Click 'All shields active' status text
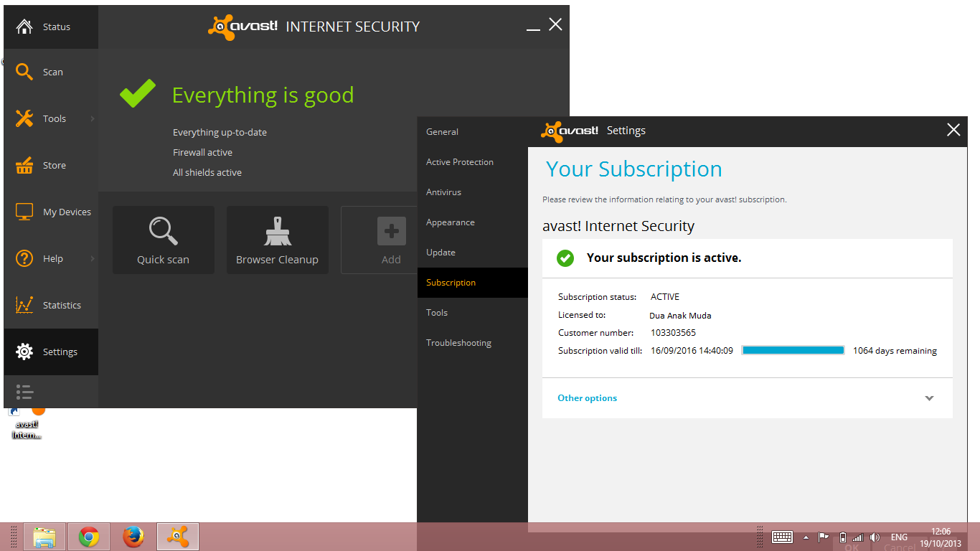The height and width of the screenshot is (551, 980). [207, 172]
